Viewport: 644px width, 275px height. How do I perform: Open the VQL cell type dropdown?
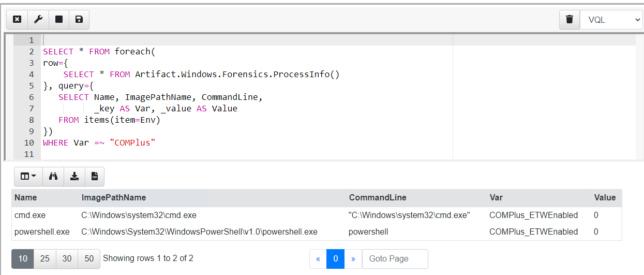click(x=611, y=20)
